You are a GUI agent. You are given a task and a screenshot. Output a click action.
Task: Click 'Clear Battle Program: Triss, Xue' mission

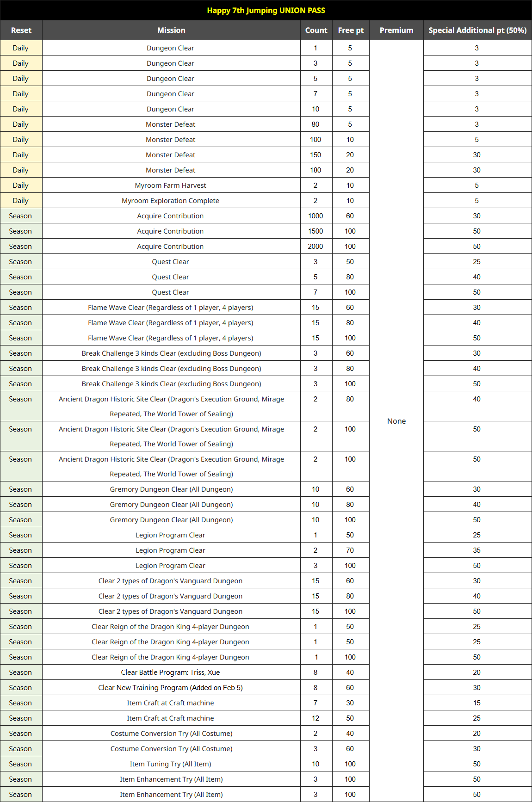click(171, 672)
